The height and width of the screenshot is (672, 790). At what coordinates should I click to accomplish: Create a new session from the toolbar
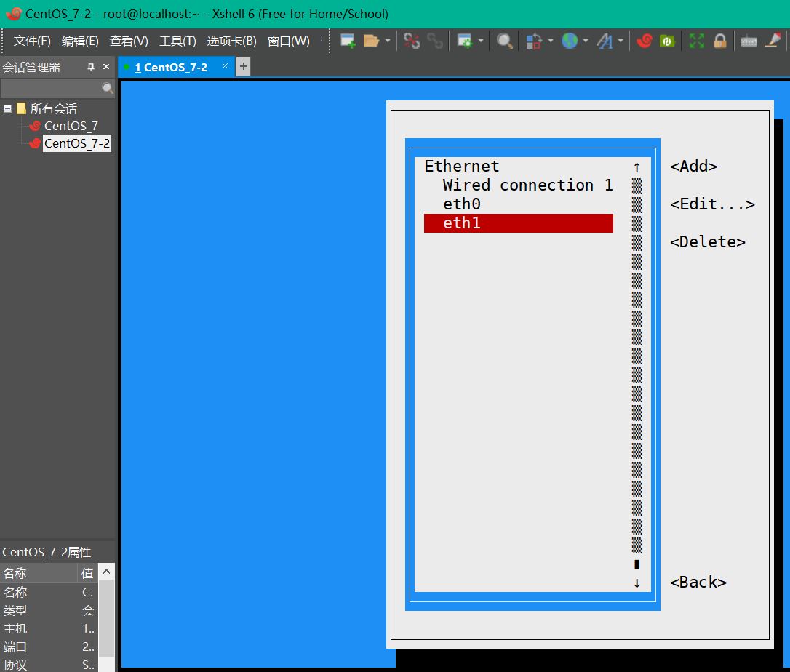click(x=348, y=41)
